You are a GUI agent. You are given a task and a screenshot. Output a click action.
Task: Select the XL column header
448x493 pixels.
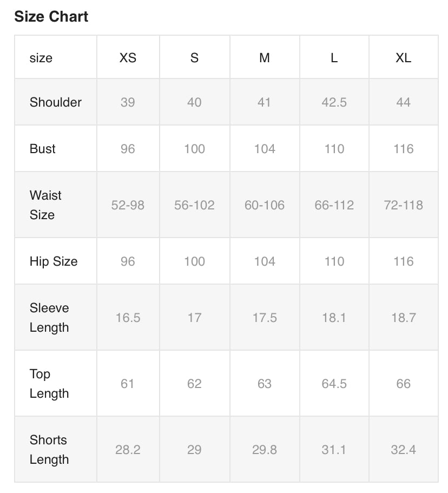(403, 58)
